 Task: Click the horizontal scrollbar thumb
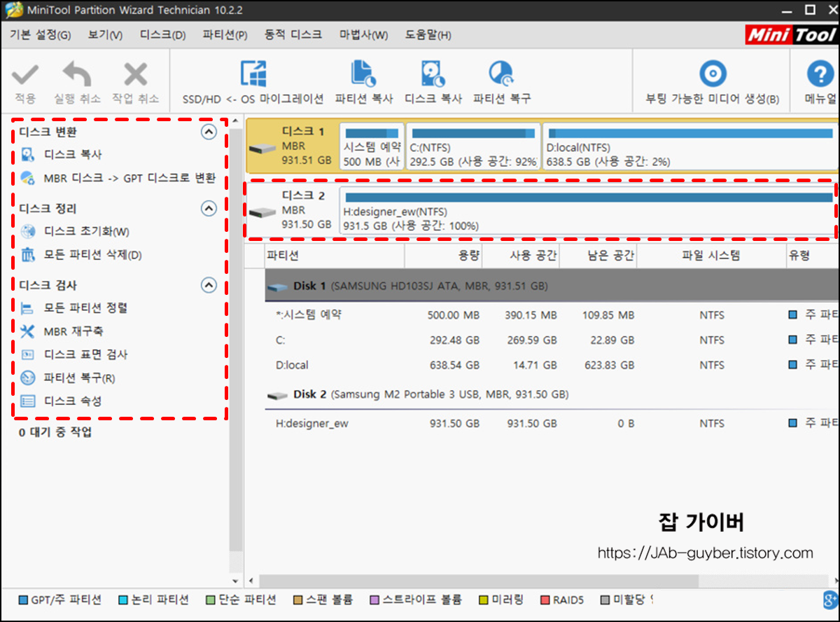479,581
